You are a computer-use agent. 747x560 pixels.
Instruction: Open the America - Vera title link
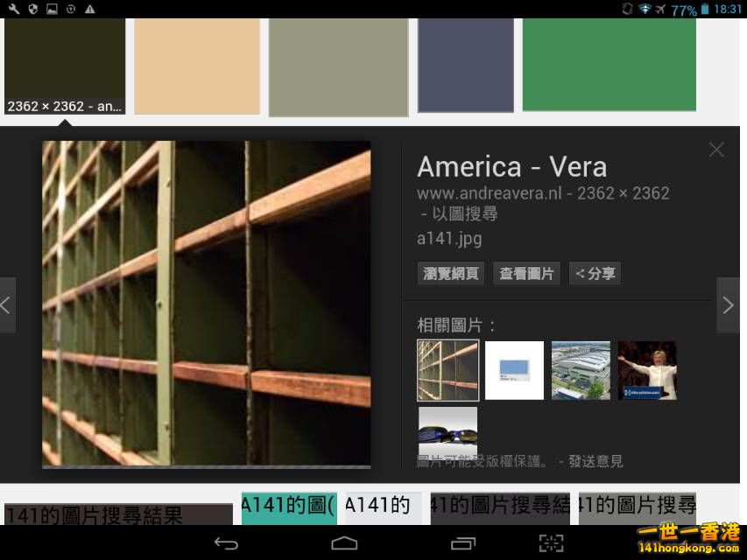(512, 168)
